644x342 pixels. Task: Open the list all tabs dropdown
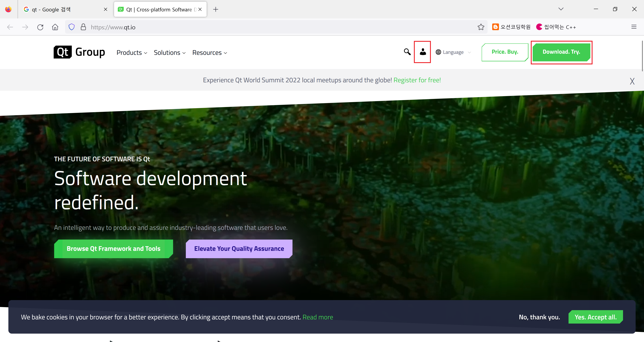(x=561, y=9)
